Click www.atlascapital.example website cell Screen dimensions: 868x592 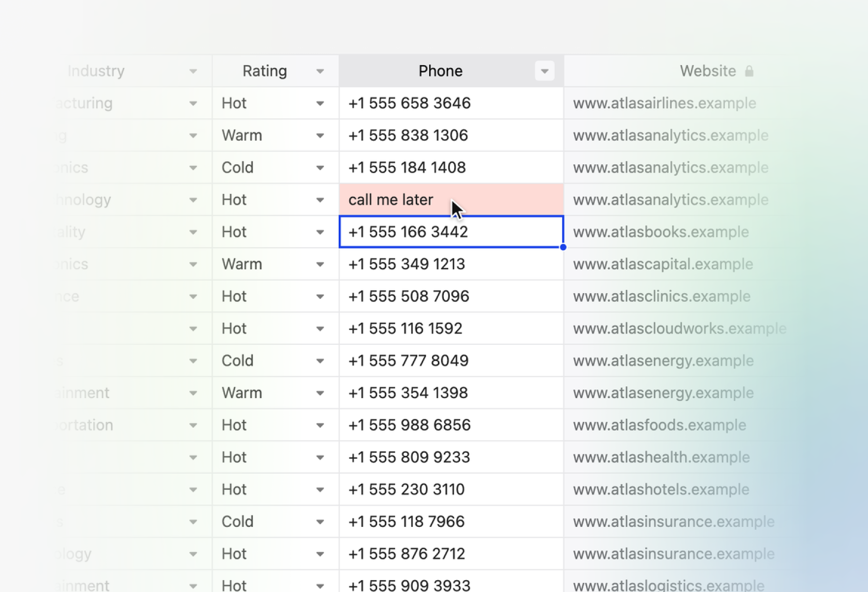pos(663,264)
